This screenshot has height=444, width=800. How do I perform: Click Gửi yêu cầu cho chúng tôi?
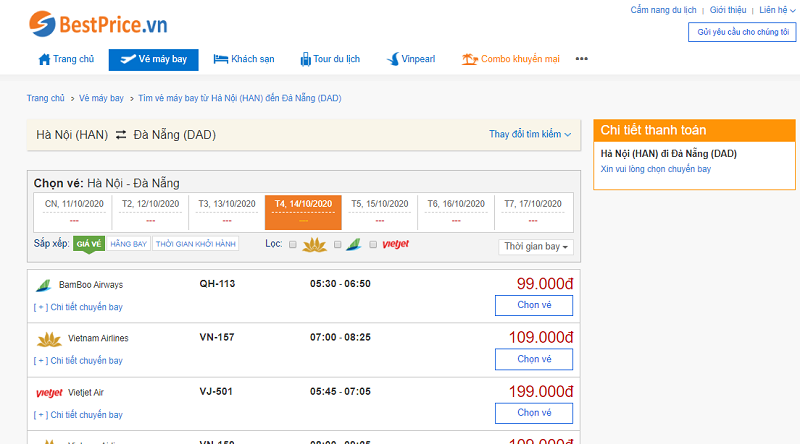tap(742, 32)
